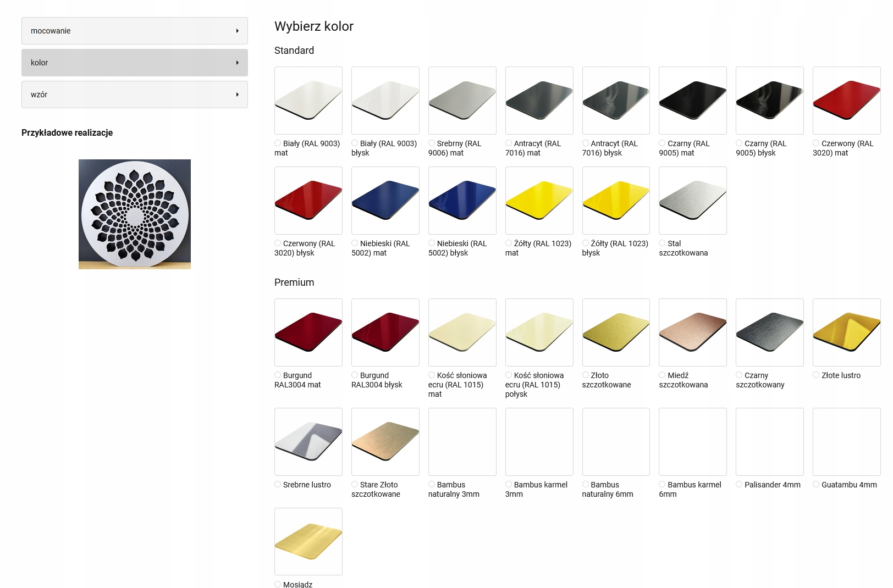Click the Stare Złoto szczotkowane label
This screenshot has width=893, height=588.
[376, 490]
